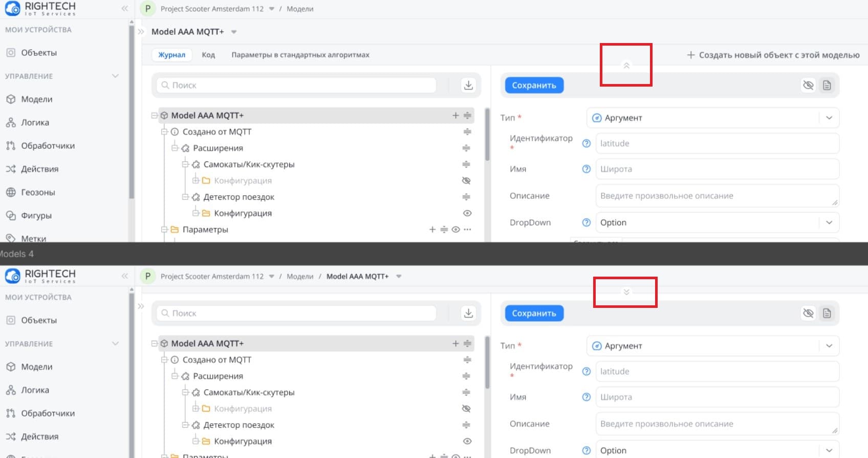This screenshot has width=868, height=458.
Task: Click the downward double-chevron expand icon
Action: click(x=626, y=292)
